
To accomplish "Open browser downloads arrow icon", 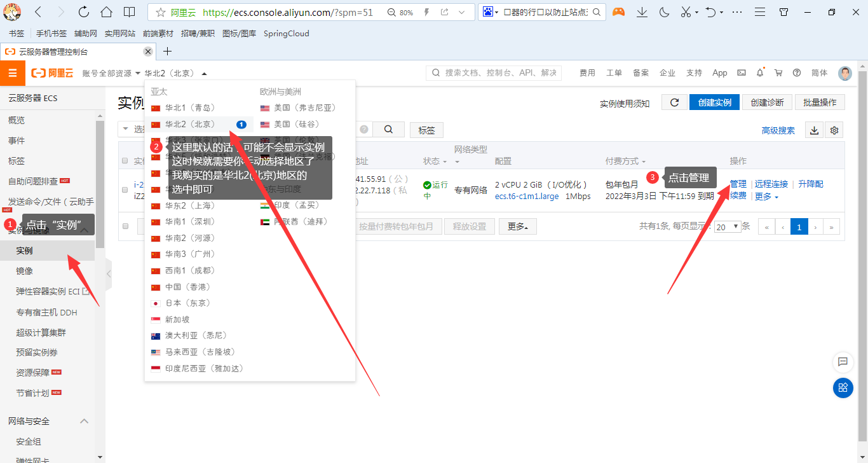I will tap(642, 12).
